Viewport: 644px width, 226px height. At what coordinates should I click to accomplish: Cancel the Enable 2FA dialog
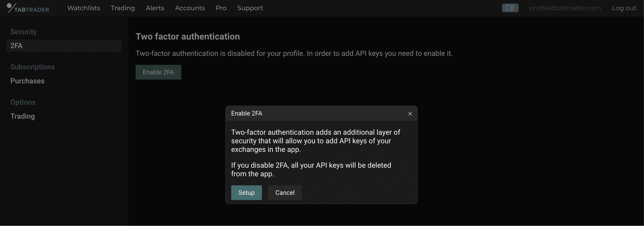tap(285, 193)
